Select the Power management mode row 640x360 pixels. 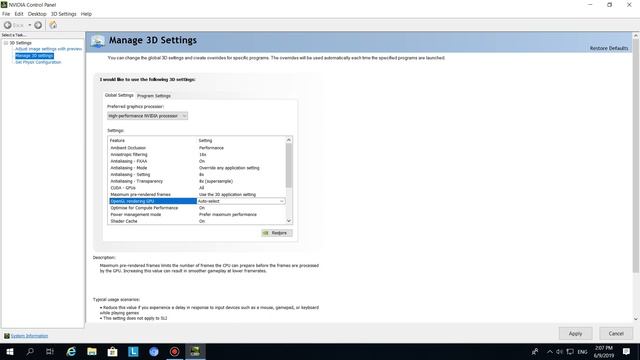tap(197, 214)
